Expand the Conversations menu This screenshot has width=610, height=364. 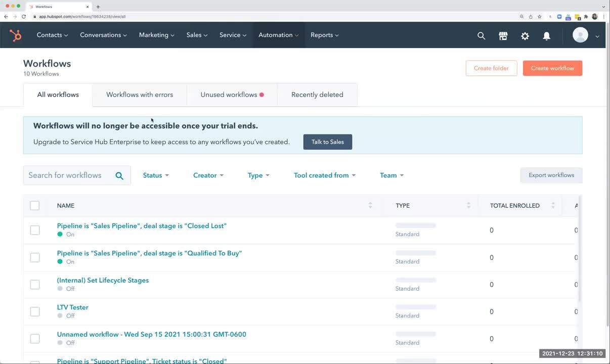(x=103, y=35)
